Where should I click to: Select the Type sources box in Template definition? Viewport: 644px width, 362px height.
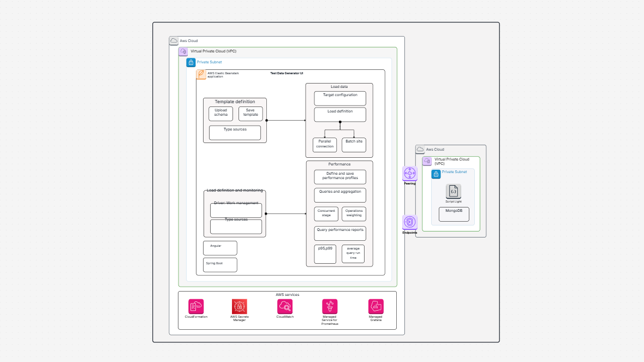click(235, 133)
